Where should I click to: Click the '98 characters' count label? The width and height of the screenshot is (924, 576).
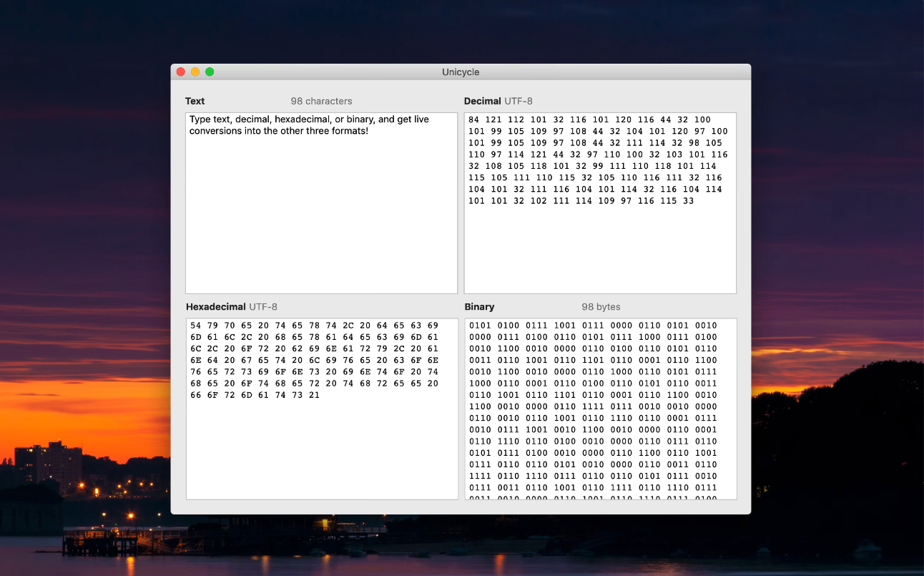[321, 101]
